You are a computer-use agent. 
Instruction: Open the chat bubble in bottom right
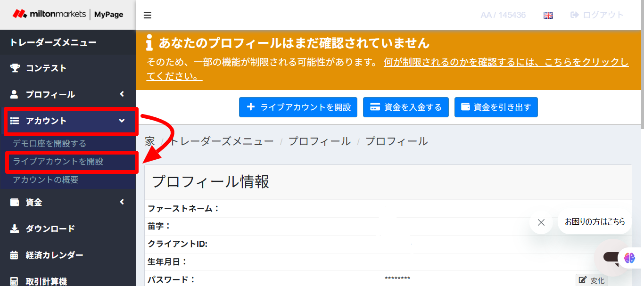click(611, 258)
